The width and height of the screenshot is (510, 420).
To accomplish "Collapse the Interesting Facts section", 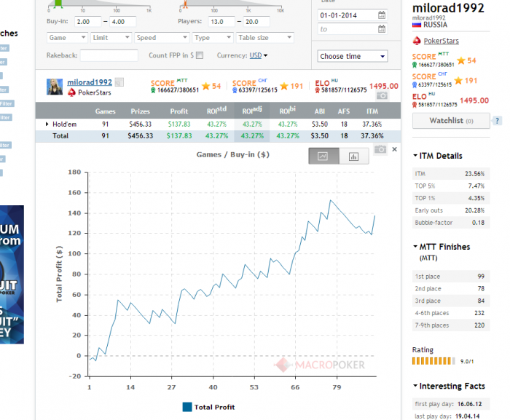I will (x=415, y=386).
